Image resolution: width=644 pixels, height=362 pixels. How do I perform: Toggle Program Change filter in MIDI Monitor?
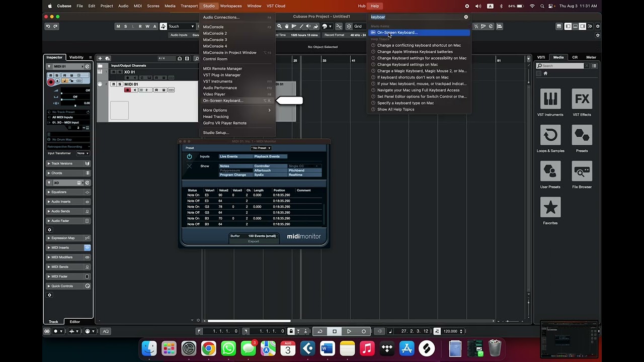(235, 175)
